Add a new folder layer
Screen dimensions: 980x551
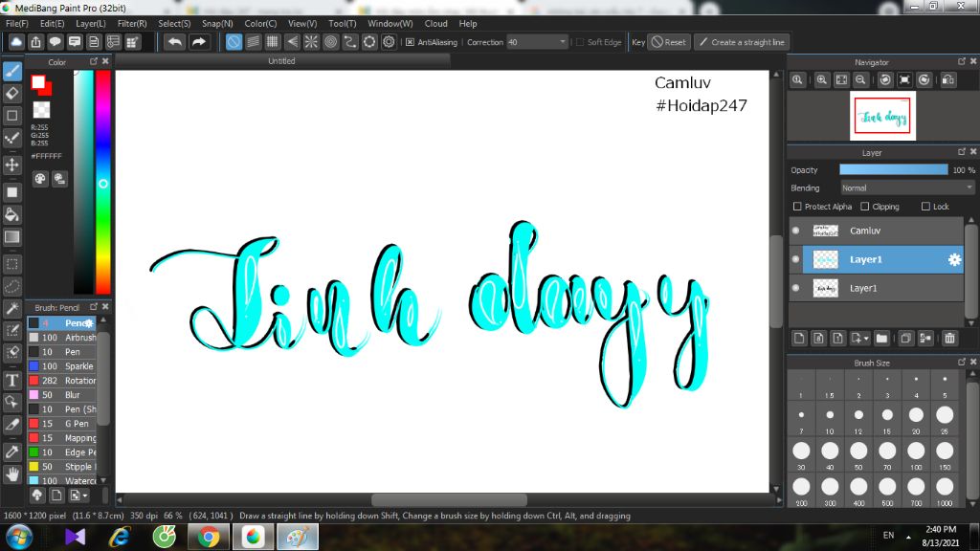tap(881, 338)
